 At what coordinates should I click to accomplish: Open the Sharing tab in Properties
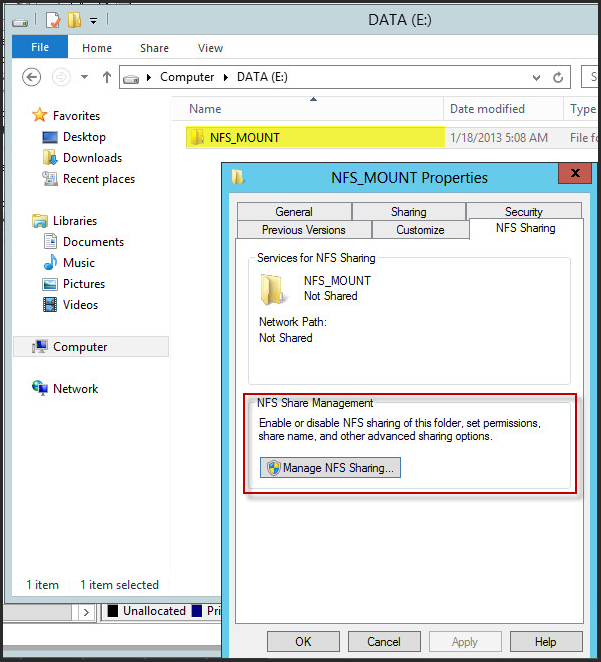[x=409, y=212]
